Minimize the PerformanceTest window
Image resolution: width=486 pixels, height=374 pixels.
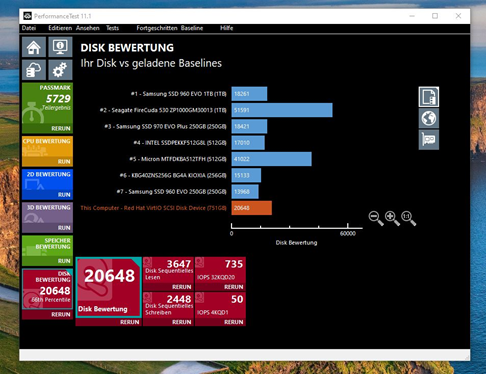(x=412, y=16)
